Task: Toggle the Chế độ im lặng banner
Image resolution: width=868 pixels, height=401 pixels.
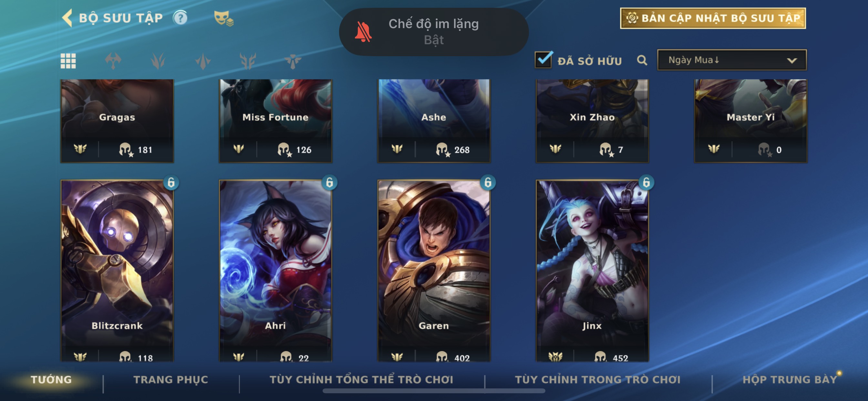Action: click(434, 32)
